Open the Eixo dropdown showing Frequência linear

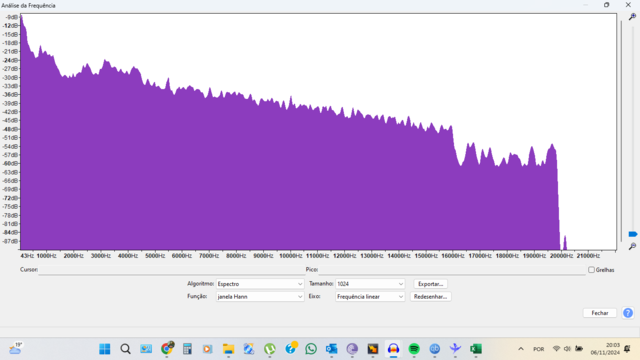370,297
